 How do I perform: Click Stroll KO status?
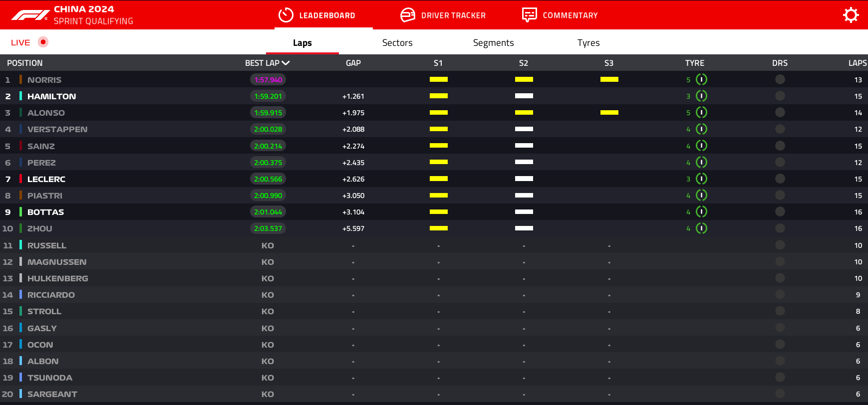point(268,311)
